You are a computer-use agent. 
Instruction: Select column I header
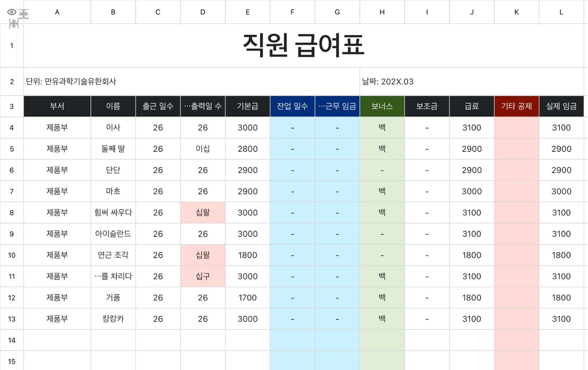click(427, 12)
